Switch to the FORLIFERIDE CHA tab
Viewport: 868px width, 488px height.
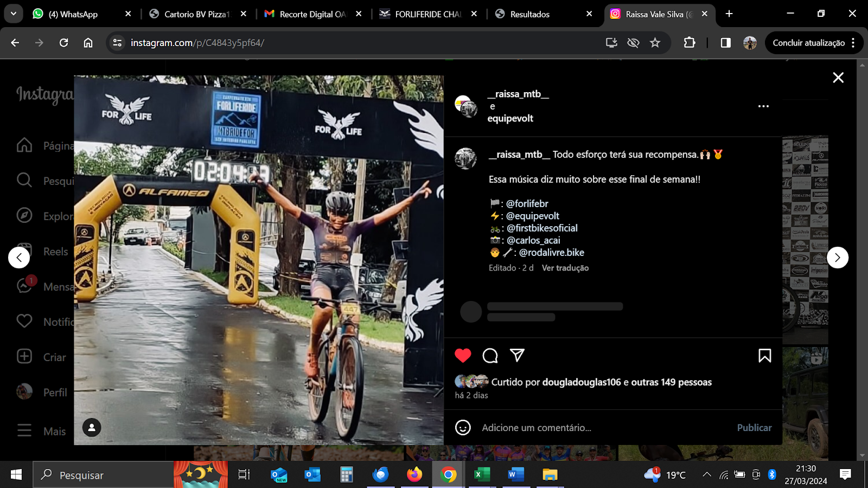click(x=429, y=14)
